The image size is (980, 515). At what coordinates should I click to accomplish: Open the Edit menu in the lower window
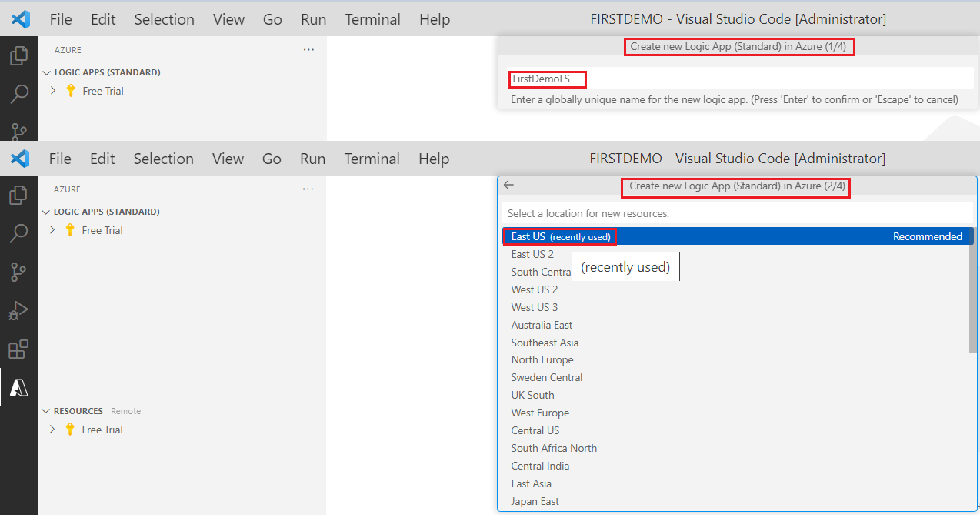(102, 159)
